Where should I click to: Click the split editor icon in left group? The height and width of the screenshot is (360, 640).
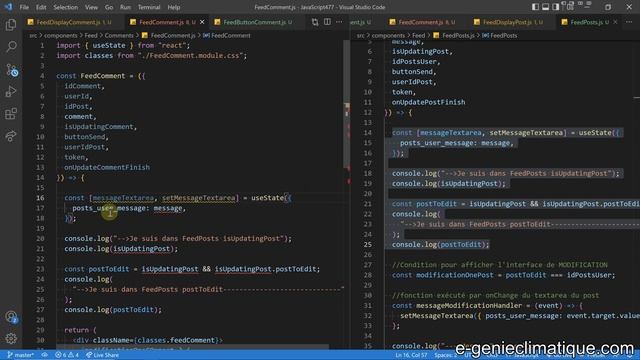click(327, 22)
